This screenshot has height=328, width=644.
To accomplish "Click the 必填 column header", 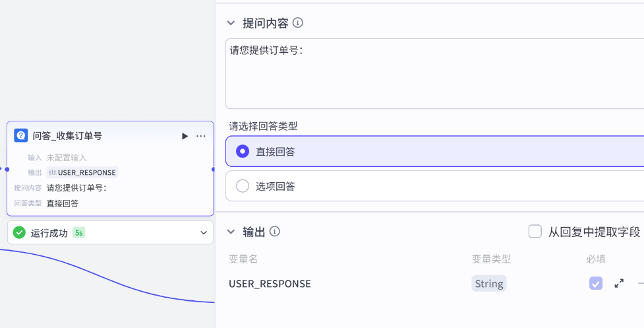I will (596, 259).
